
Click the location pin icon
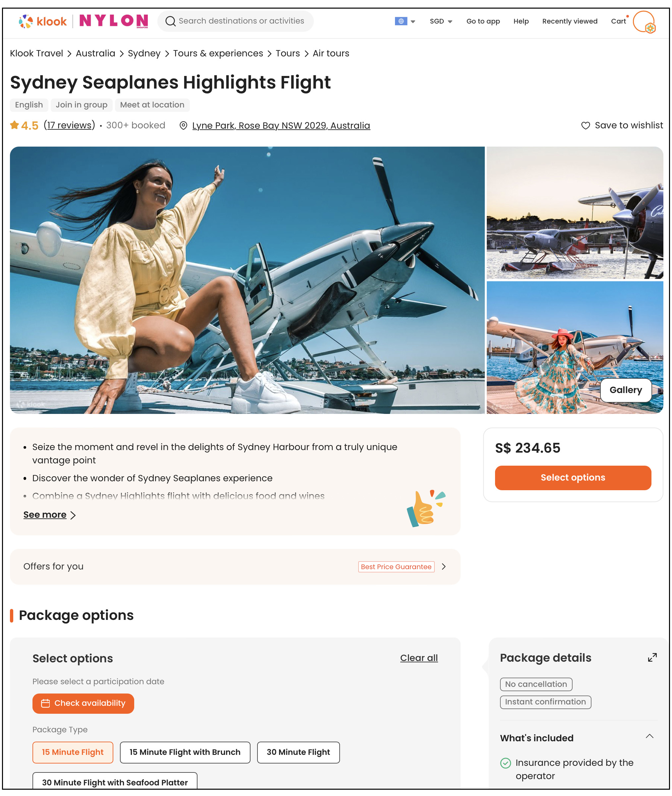pos(183,125)
